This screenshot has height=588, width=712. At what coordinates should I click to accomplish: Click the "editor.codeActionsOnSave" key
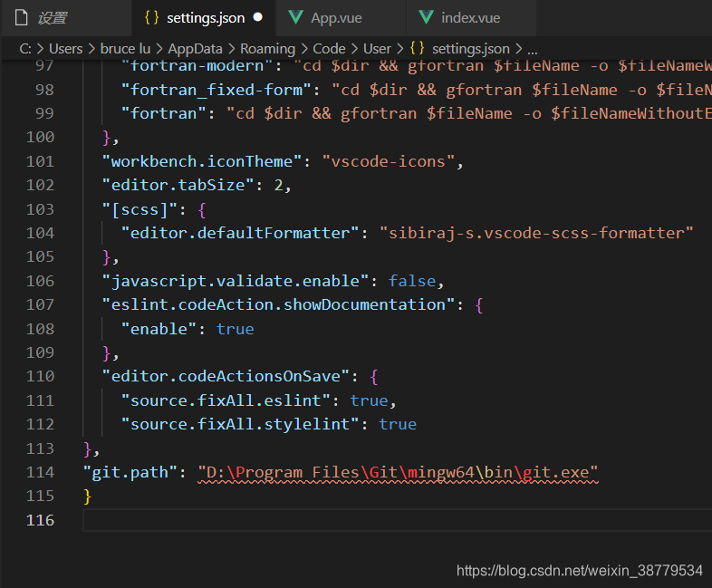pos(226,376)
